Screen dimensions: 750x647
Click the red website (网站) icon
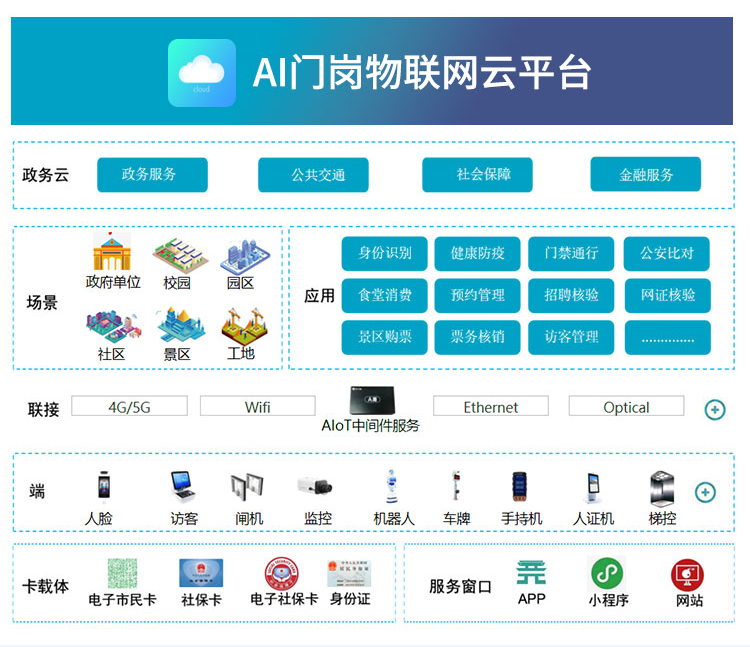[x=688, y=575]
